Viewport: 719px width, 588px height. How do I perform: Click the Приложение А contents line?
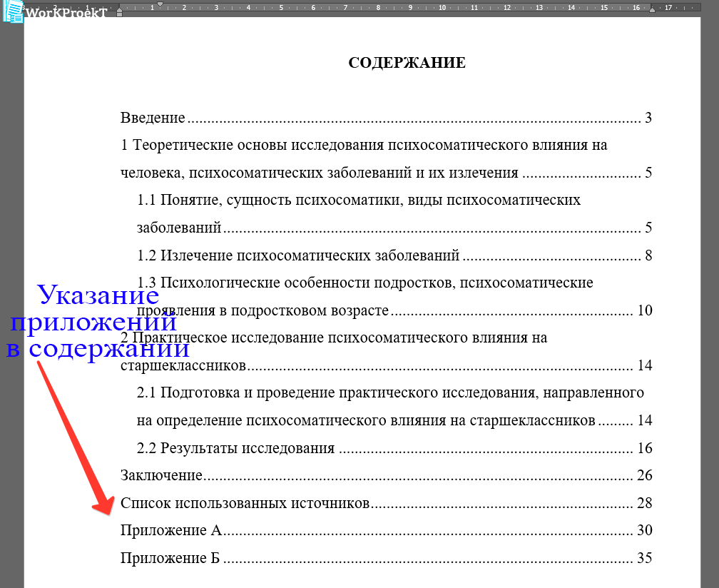pos(171,531)
